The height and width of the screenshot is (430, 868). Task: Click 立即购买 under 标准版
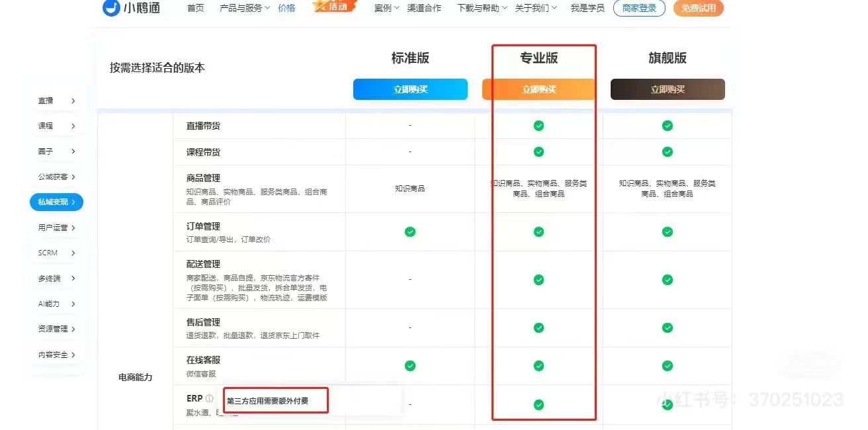click(410, 89)
